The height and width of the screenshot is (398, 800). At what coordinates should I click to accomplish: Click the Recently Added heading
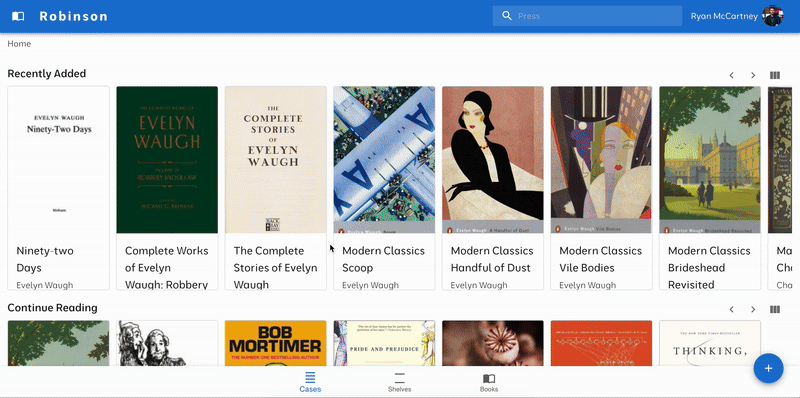pos(46,73)
